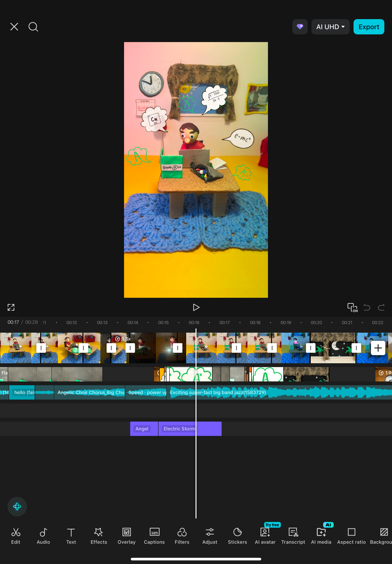Select the Electric Storm effect clip

(190, 428)
